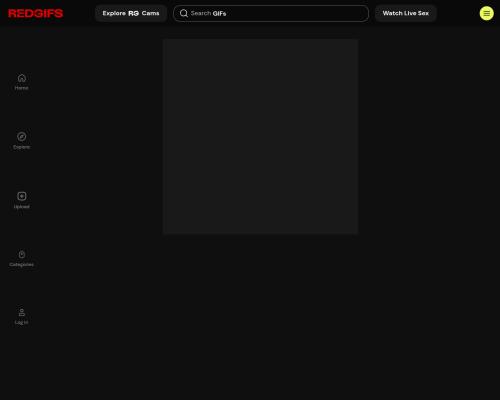Select the Home label in sidebar
This screenshot has height=400, width=500.
[x=22, y=88]
